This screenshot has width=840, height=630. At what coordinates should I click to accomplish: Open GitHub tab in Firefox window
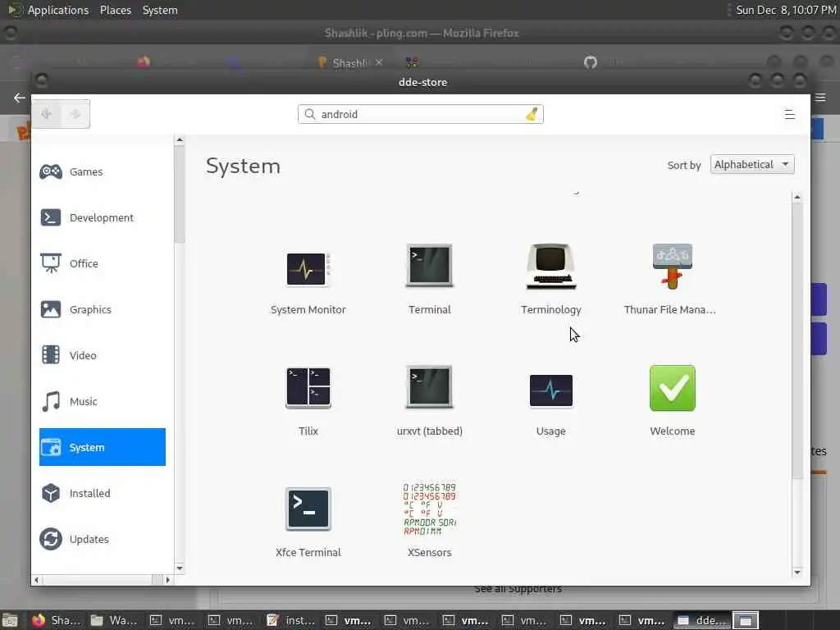pyautogui.click(x=591, y=62)
